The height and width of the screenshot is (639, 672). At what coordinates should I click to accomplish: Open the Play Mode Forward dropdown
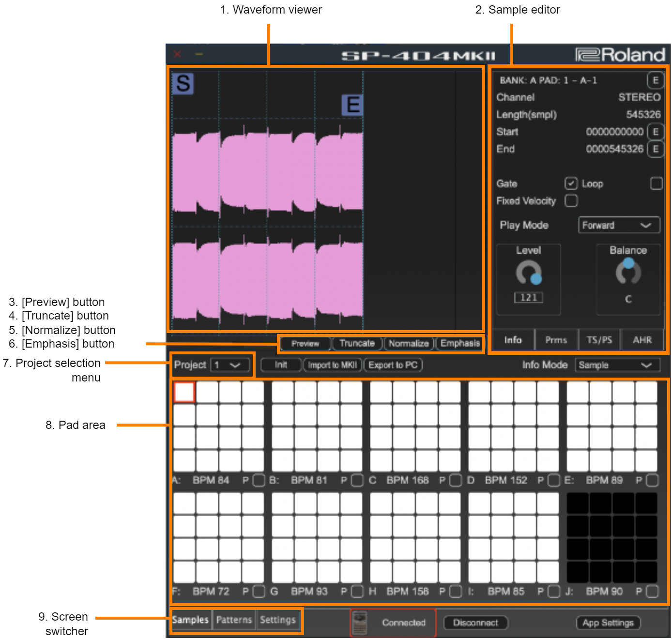(619, 225)
